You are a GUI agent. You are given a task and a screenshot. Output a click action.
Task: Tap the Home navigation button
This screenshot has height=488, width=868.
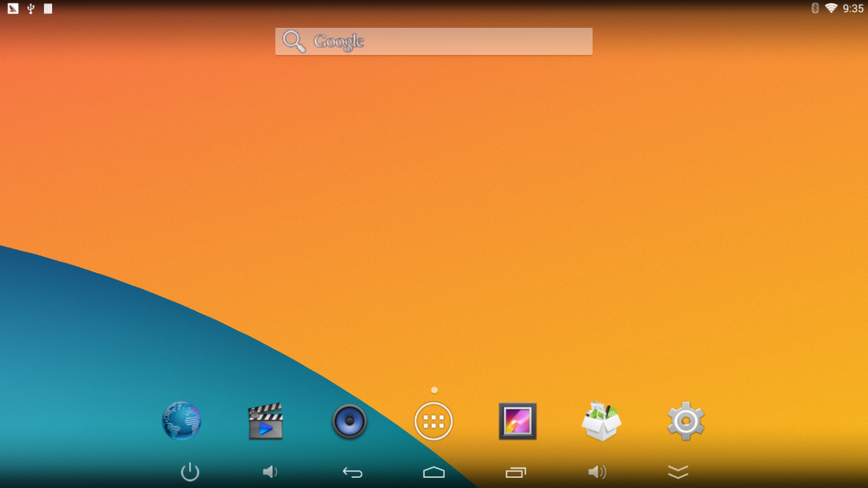point(434,472)
